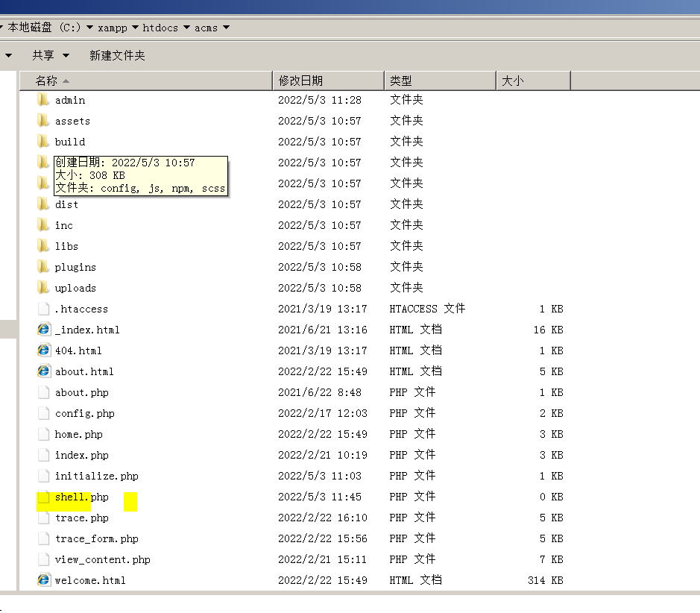This screenshot has height=613, width=700.
Task: Click acms in the address bar
Action: (206, 28)
